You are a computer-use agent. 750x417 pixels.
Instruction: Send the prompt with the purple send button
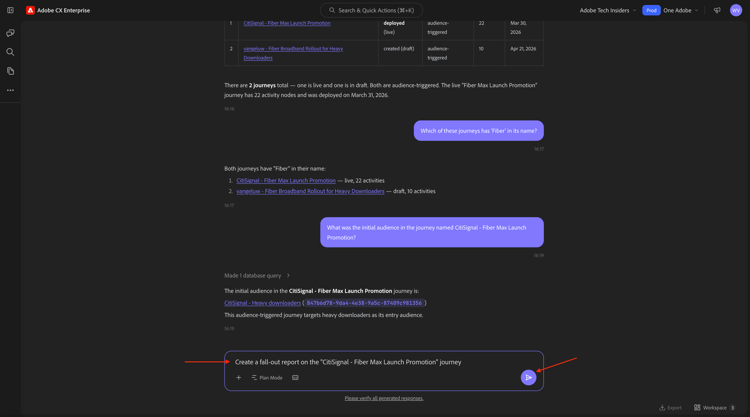tap(528, 377)
